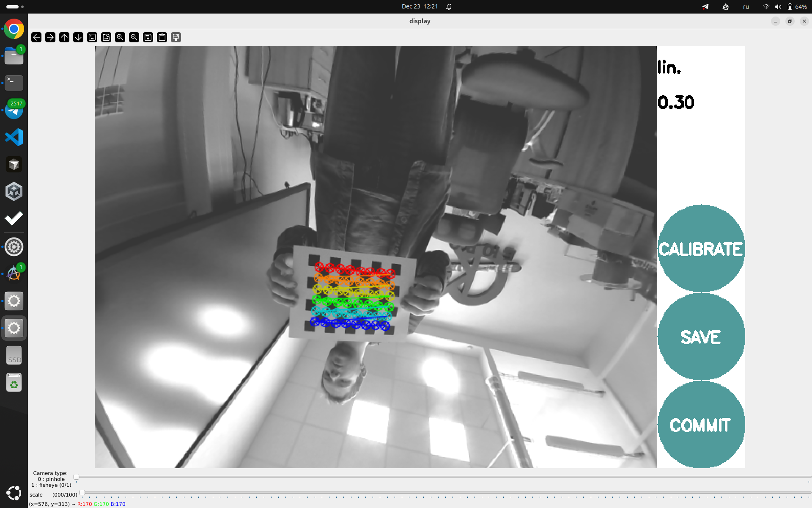Launch Telegram from the dock

(x=14, y=110)
